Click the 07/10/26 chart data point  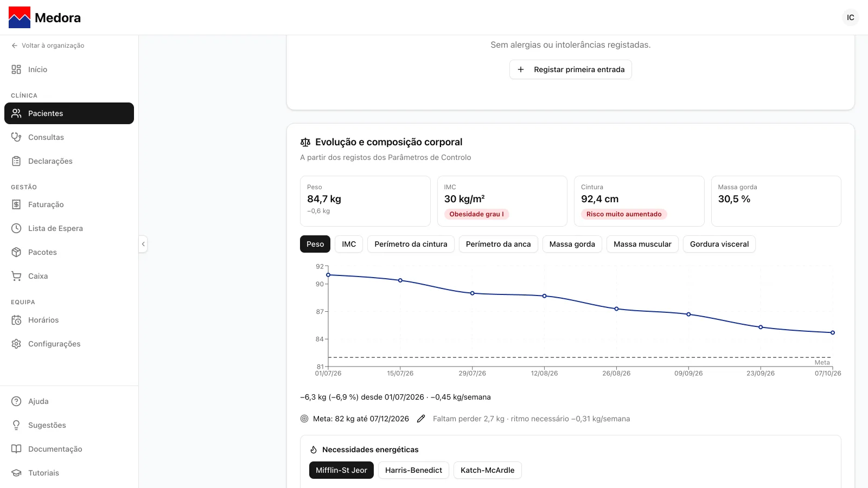pos(833,333)
